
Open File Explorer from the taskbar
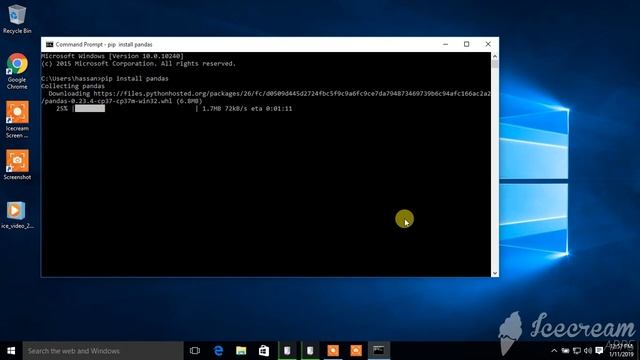pyautogui.click(x=241, y=351)
